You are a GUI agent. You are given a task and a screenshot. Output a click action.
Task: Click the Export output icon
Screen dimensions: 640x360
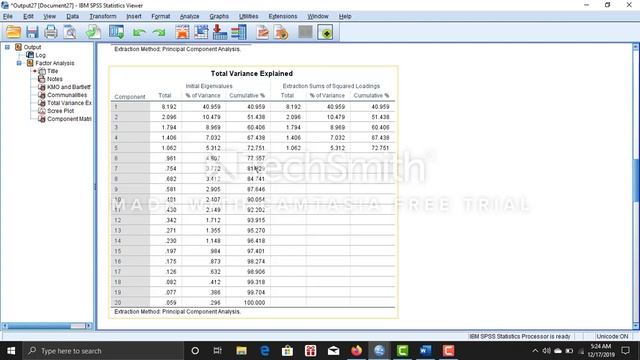click(93, 32)
